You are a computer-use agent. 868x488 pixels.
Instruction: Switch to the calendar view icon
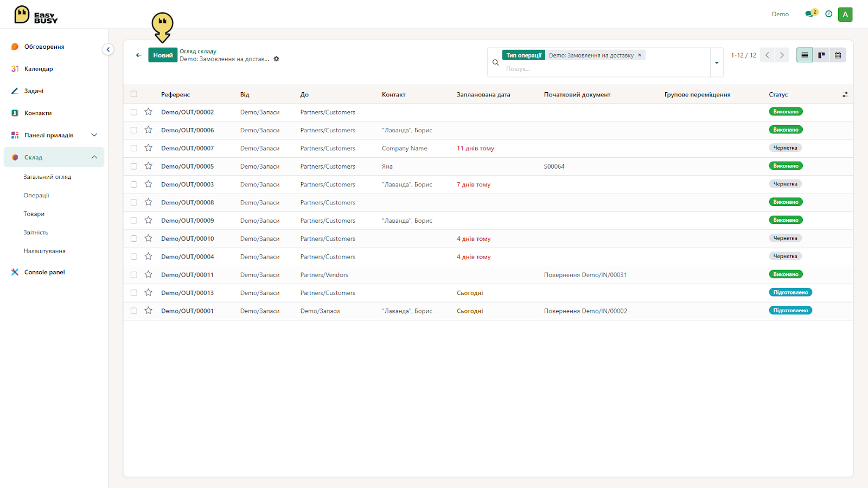(838, 55)
